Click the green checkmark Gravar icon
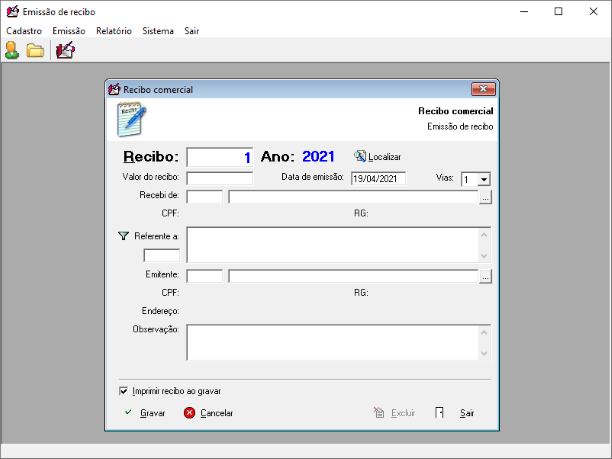 point(128,412)
